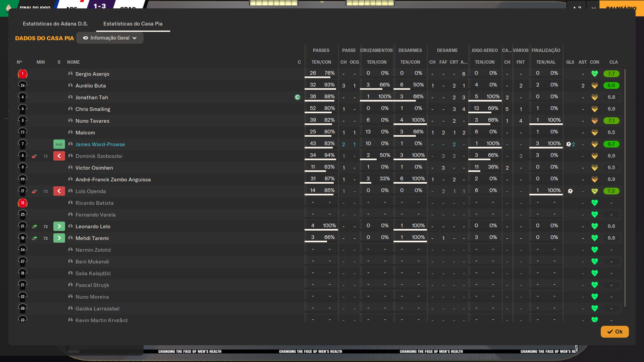The image size is (644, 362).
Task: Open Victor Osimhen's player profile link
Action: [x=94, y=168]
